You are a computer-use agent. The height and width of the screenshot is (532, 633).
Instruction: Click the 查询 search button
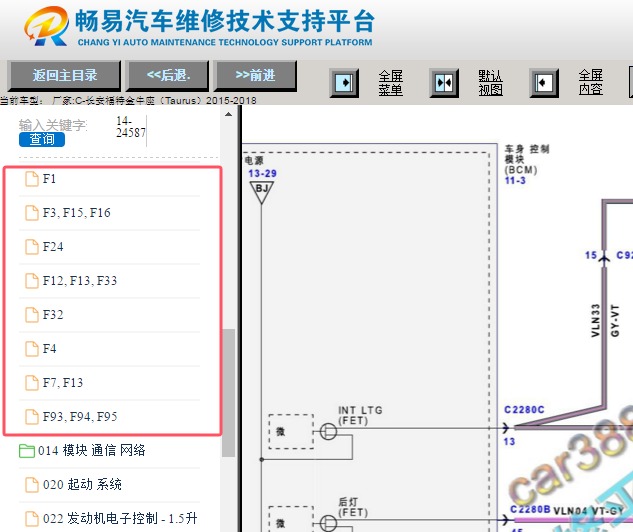pyautogui.click(x=42, y=139)
